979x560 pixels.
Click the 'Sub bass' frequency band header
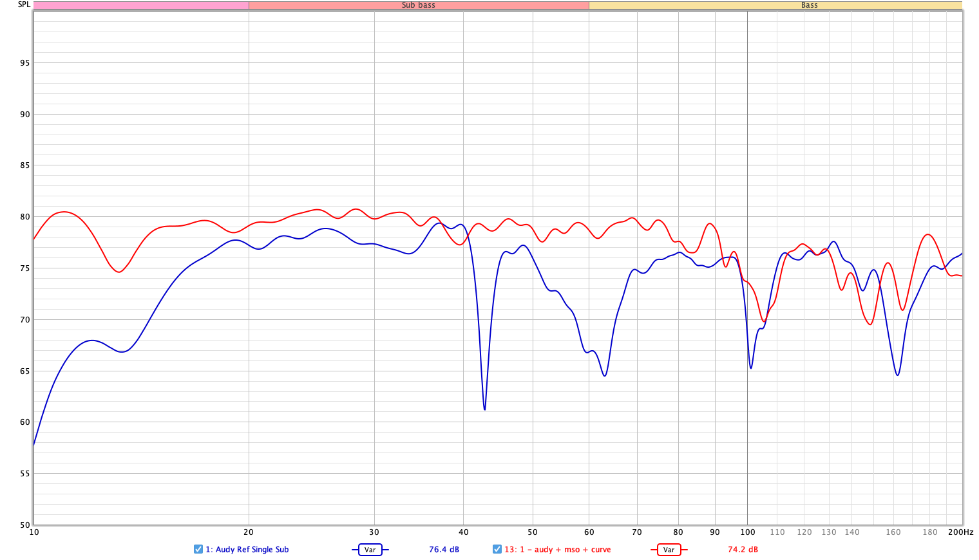419,5
